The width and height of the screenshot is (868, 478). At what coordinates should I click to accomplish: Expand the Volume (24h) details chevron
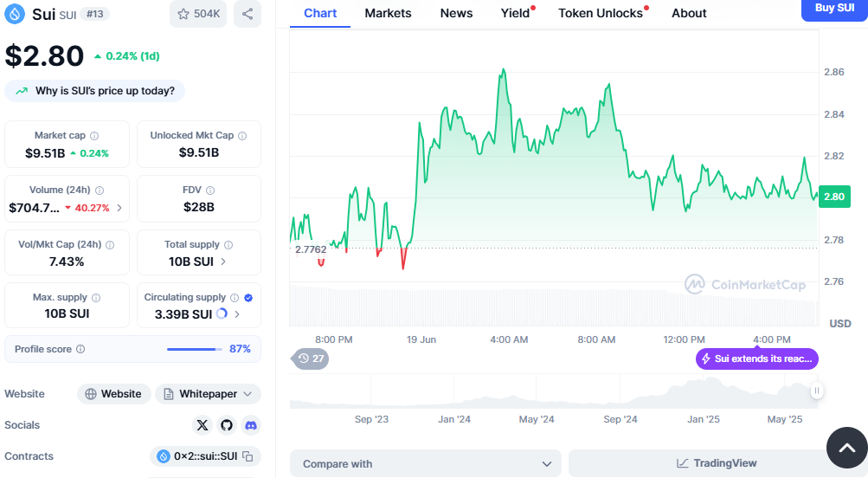click(119, 208)
